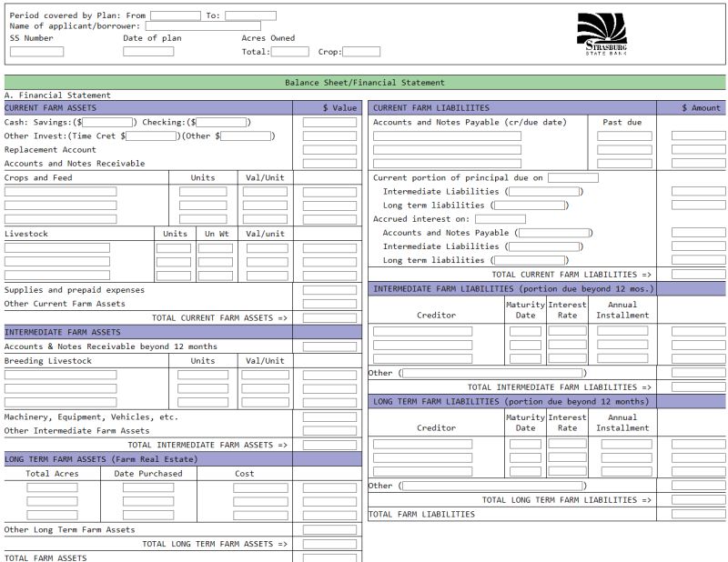This screenshot has width=728, height=562.
Task: Click the Time Cret investment amount field
Action: coord(151,136)
